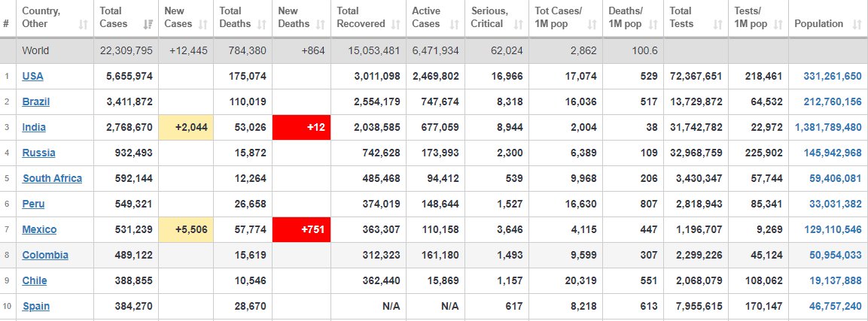The image size is (868, 321).
Task: Click World new cases +12,445
Action: pos(188,51)
